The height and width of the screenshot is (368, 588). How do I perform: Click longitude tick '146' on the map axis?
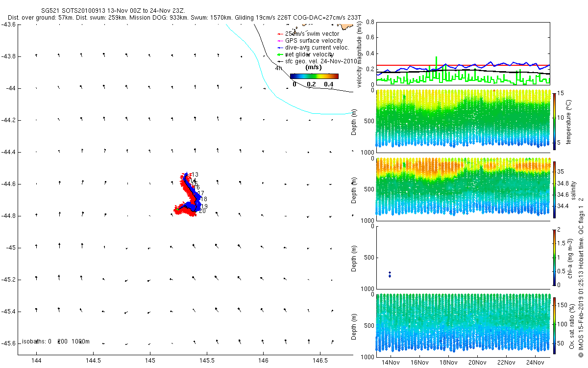pyautogui.click(x=263, y=360)
